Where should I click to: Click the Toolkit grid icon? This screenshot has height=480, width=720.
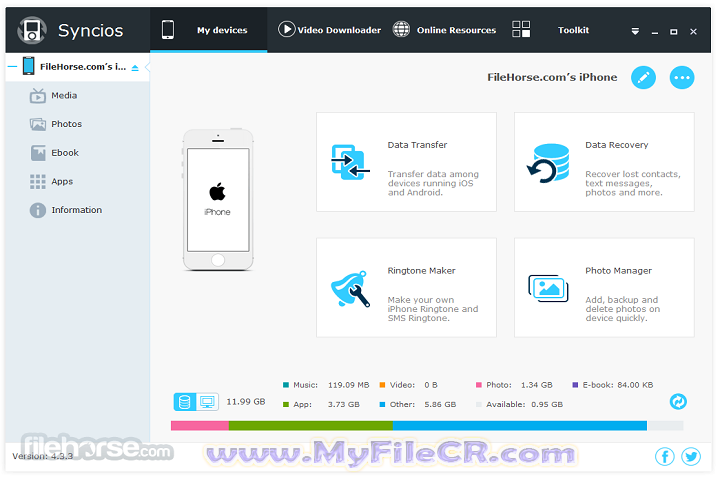(x=521, y=29)
